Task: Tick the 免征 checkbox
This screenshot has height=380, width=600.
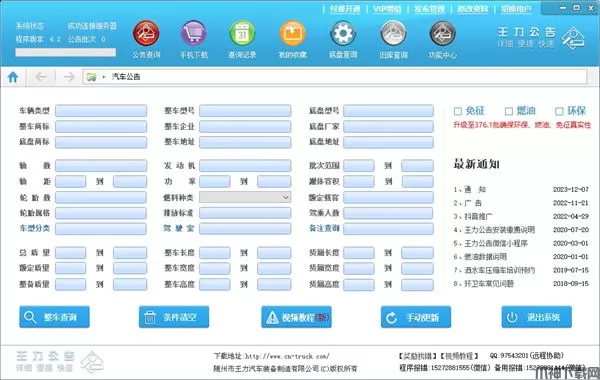Action: pos(458,111)
